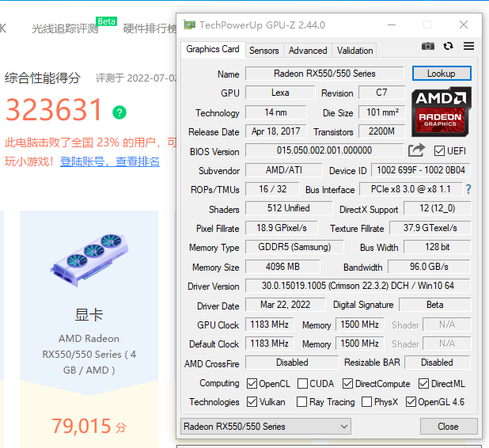Screen dimensions: 489x448
Task: Click the GPU-Z refresh icon
Action: tap(449, 46)
